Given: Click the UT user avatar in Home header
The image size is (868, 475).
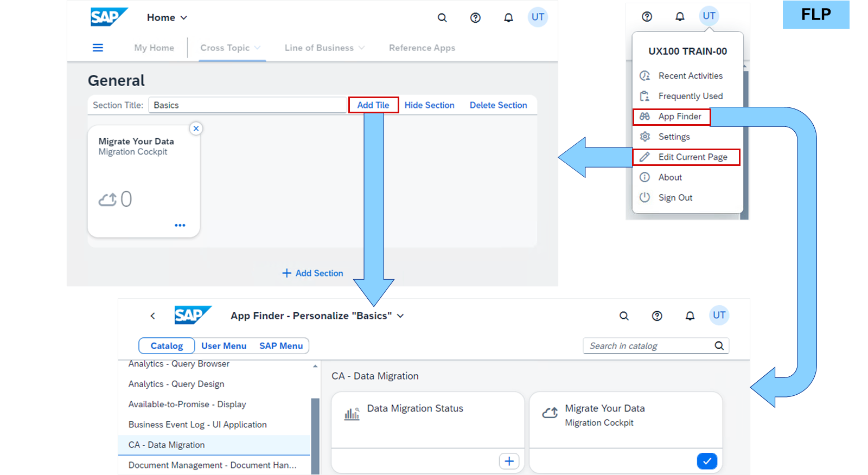Looking at the screenshot, I should point(538,17).
